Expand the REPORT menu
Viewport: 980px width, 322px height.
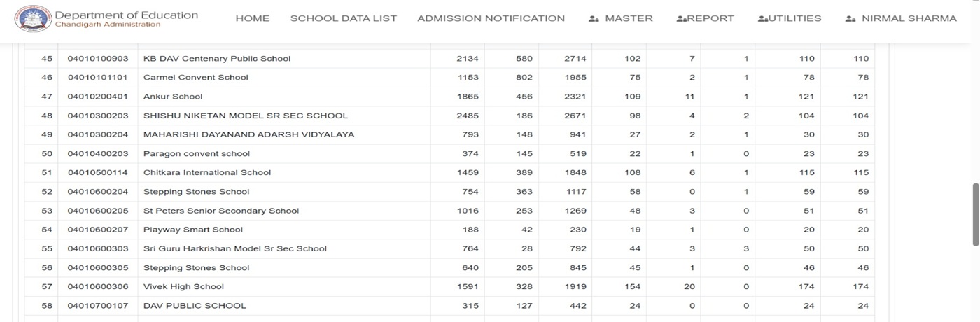coord(710,19)
